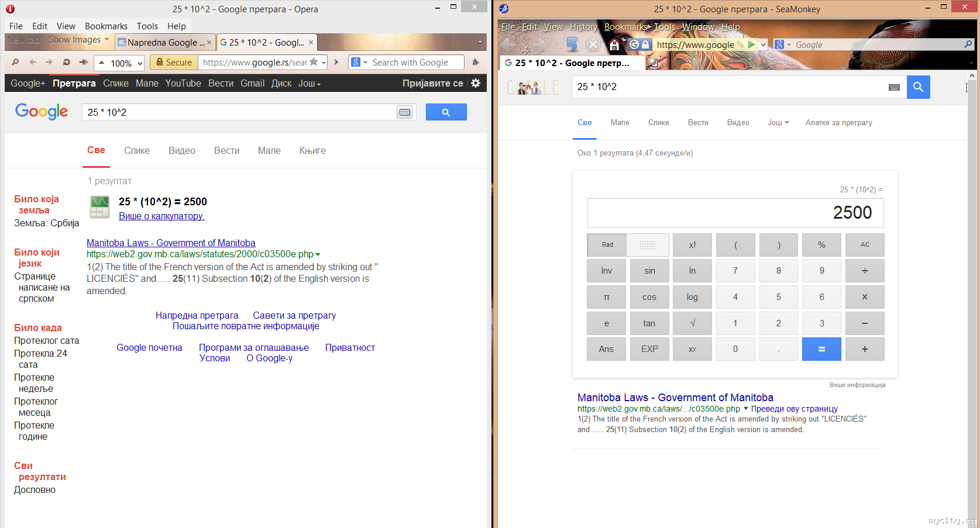Click the green Go arrow in SeaMonkey
Image resolution: width=980 pixels, height=528 pixels.
click(752, 44)
